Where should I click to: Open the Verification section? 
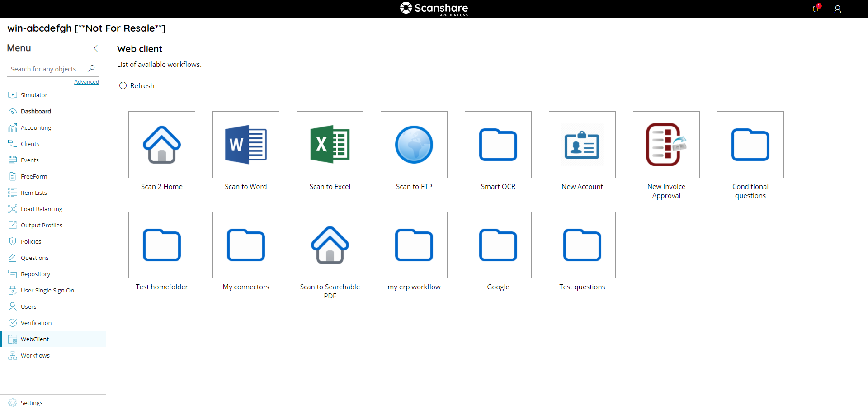tap(35, 323)
